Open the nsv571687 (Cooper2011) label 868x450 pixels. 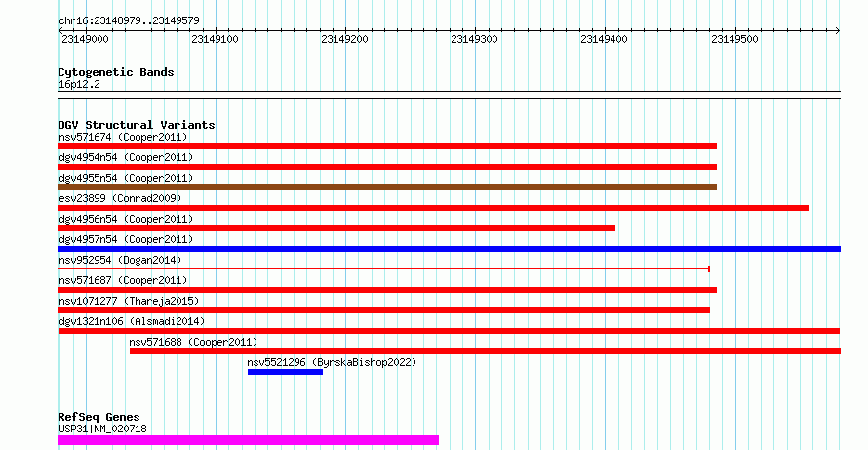tap(123, 280)
